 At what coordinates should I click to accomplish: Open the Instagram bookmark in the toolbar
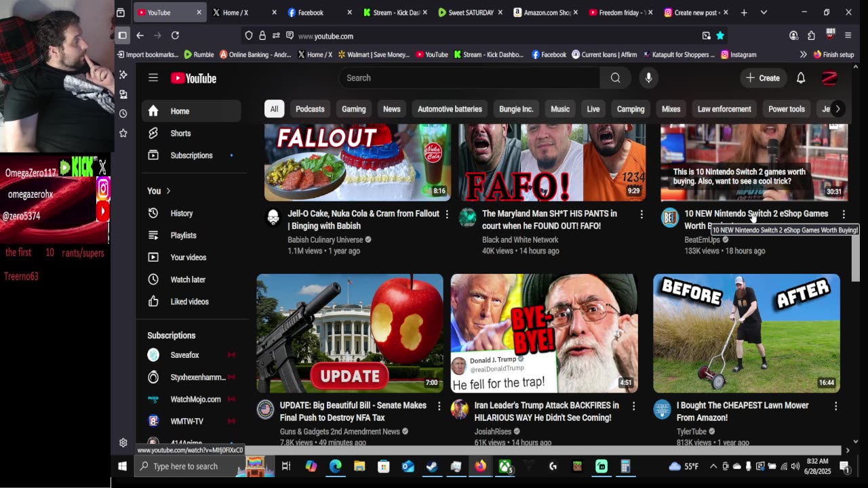(738, 54)
